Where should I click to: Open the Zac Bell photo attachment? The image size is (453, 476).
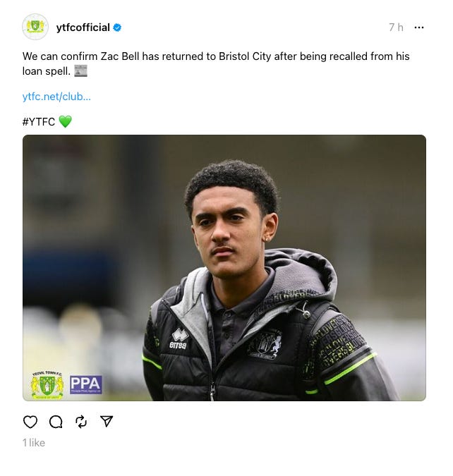coord(224,268)
